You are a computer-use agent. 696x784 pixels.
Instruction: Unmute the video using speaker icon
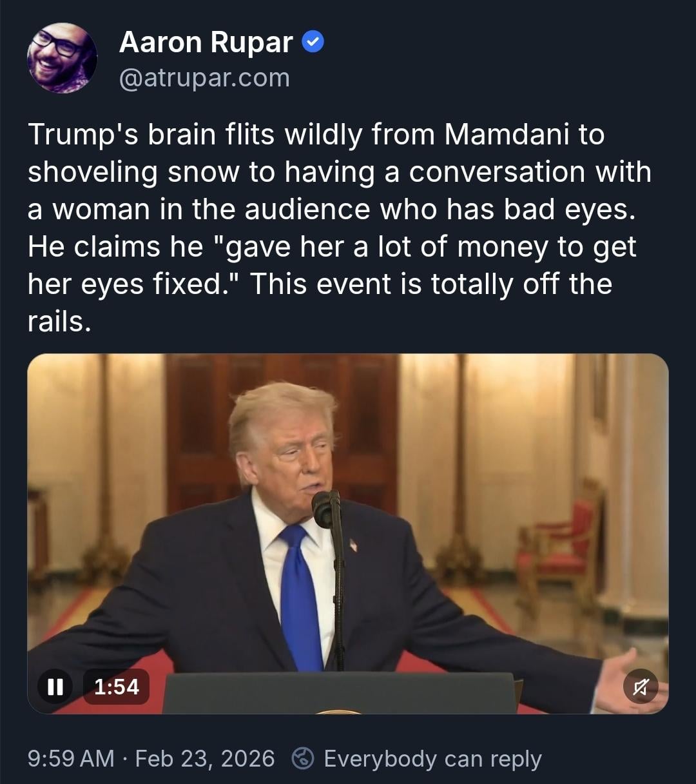click(640, 687)
